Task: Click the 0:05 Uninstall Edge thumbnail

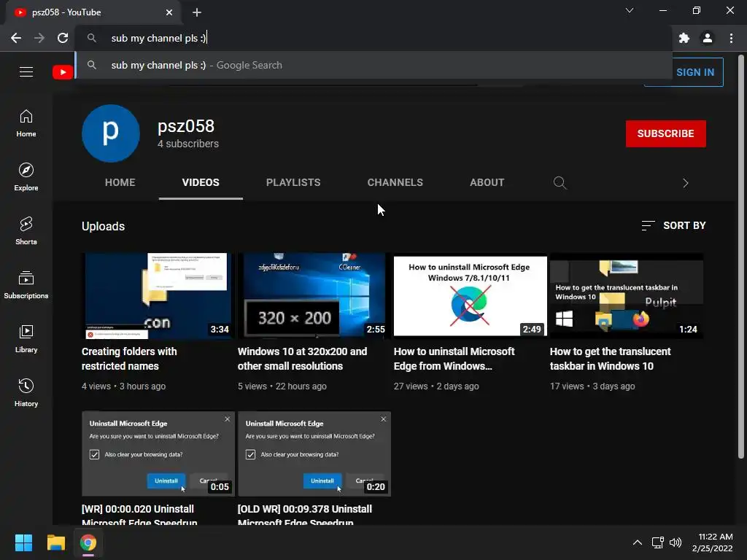Action: (x=158, y=454)
